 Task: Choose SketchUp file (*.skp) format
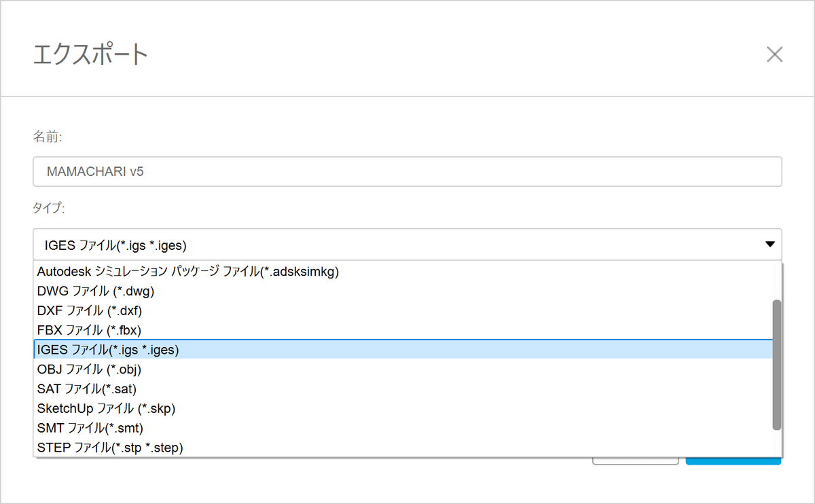(x=107, y=409)
